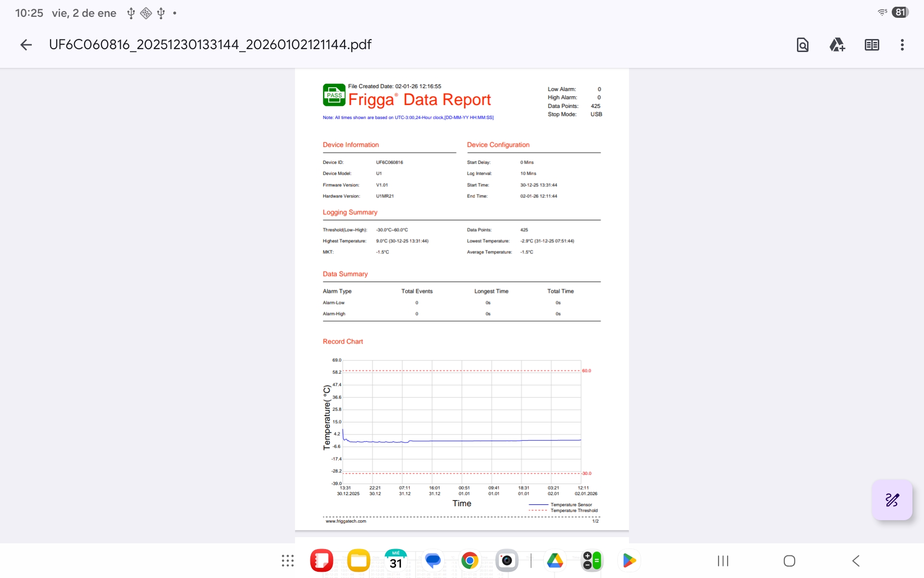Open the Calendar app showing 31
Viewport: 924px width, 578px height.
pos(396,561)
